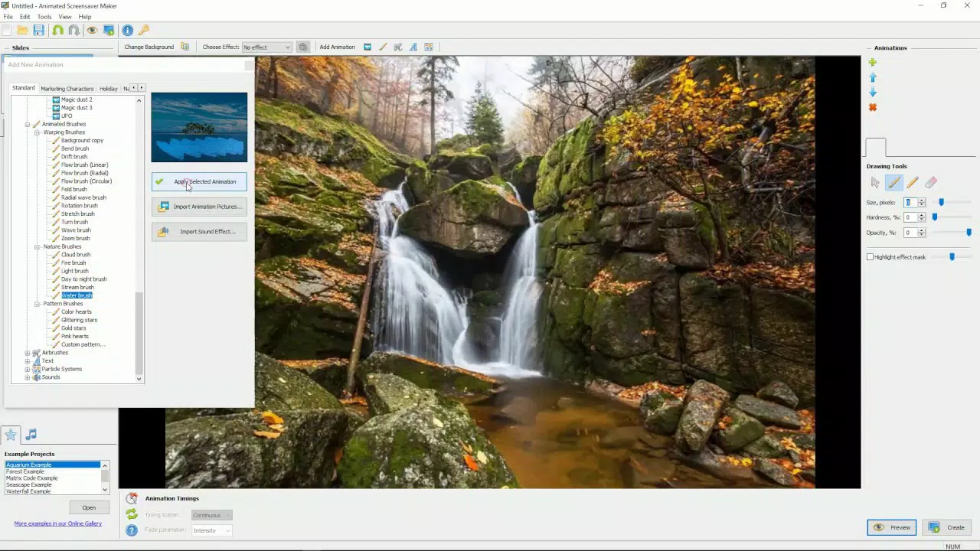Screen dimensions: 980x551
Task: Select the eraser tool in Drawing Tools
Action: point(931,182)
